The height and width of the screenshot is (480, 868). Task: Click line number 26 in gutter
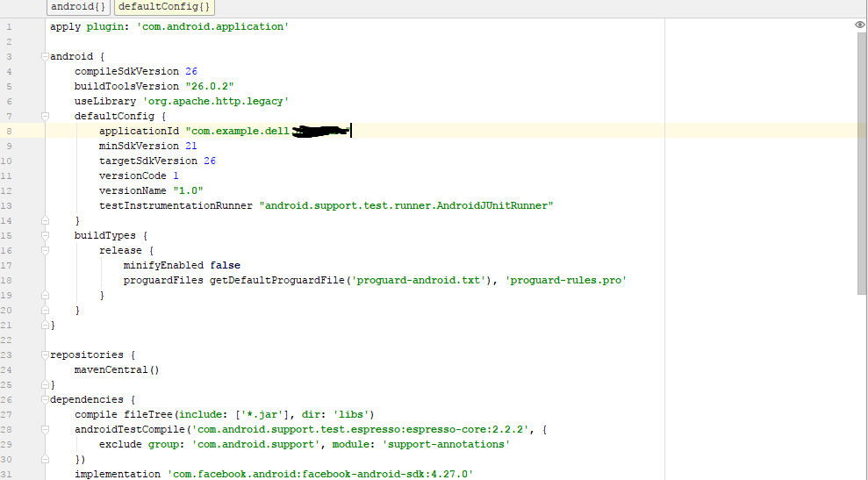[6, 400]
